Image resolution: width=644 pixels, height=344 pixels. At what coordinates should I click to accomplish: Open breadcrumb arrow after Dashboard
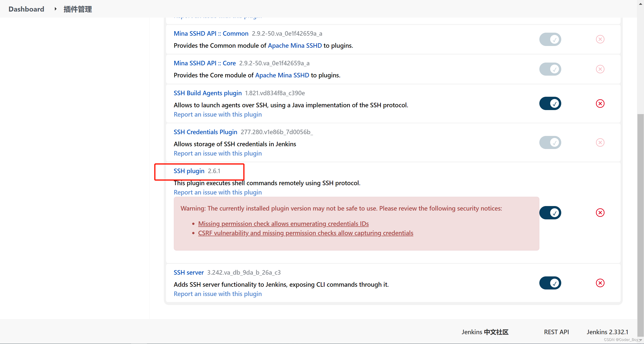[x=55, y=9]
